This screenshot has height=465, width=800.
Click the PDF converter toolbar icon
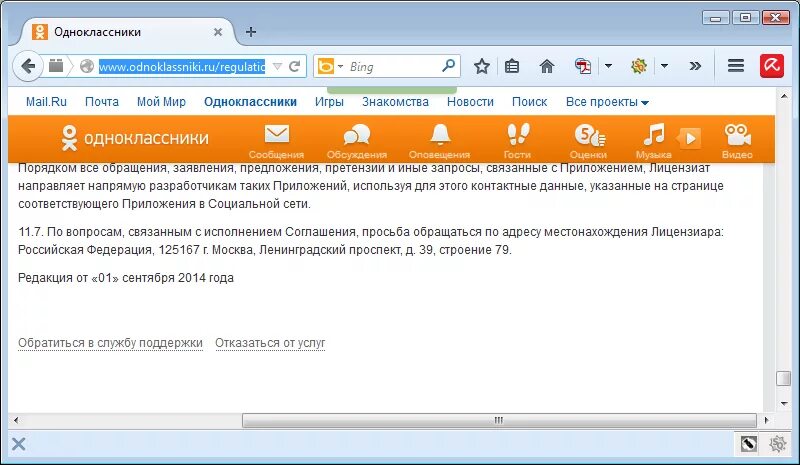[x=583, y=66]
